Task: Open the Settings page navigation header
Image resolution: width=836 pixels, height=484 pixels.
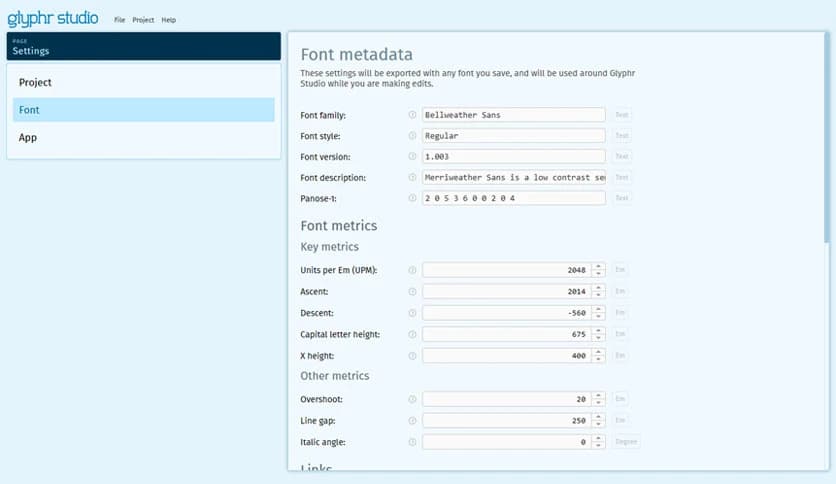Action: pyautogui.click(x=143, y=46)
